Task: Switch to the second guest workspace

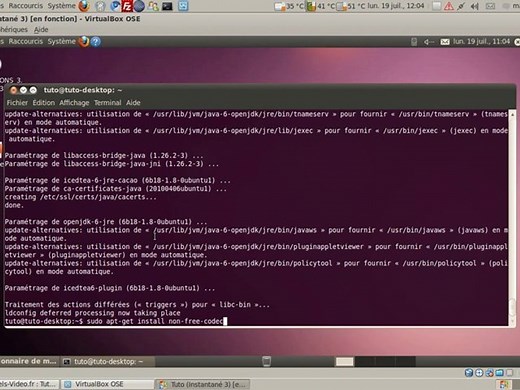Action: click(x=365, y=361)
